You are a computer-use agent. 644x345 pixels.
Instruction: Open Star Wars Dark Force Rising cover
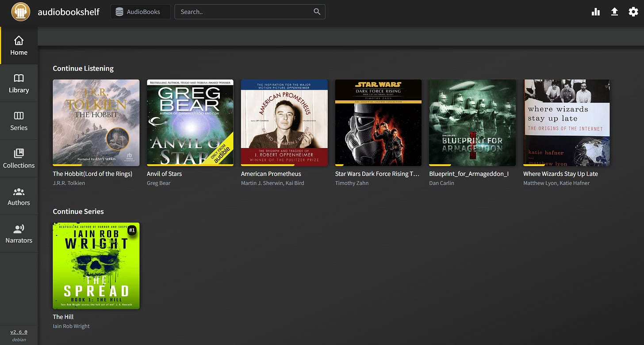[378, 123]
